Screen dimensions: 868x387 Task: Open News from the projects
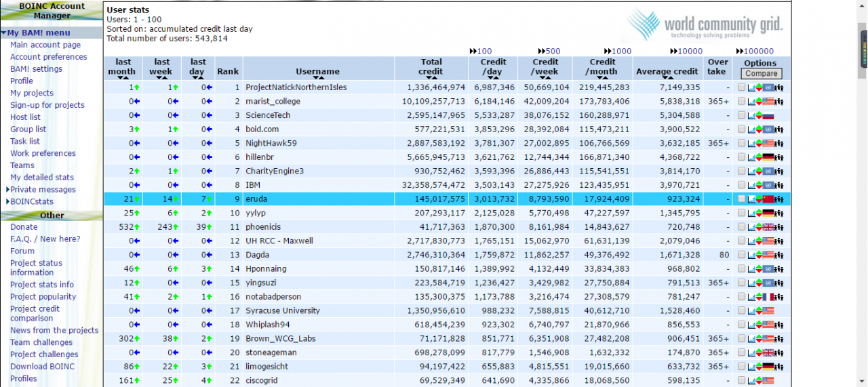[54, 331]
